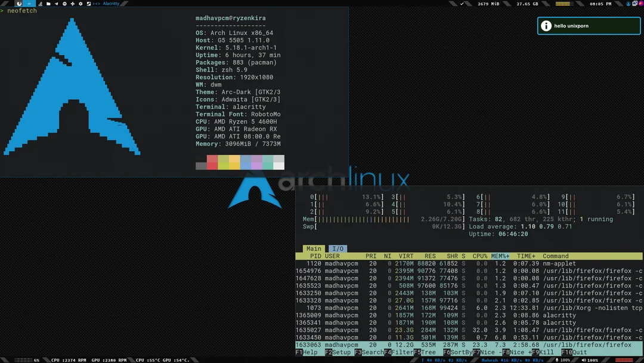
Task: Click the info icon on the hello unixporn notification
Action: click(x=547, y=26)
